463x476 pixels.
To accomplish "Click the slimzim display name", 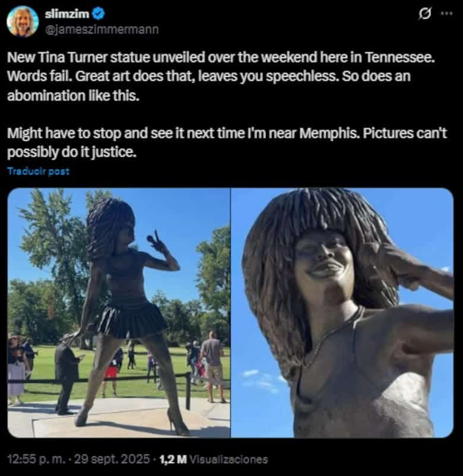I will 67,14.
